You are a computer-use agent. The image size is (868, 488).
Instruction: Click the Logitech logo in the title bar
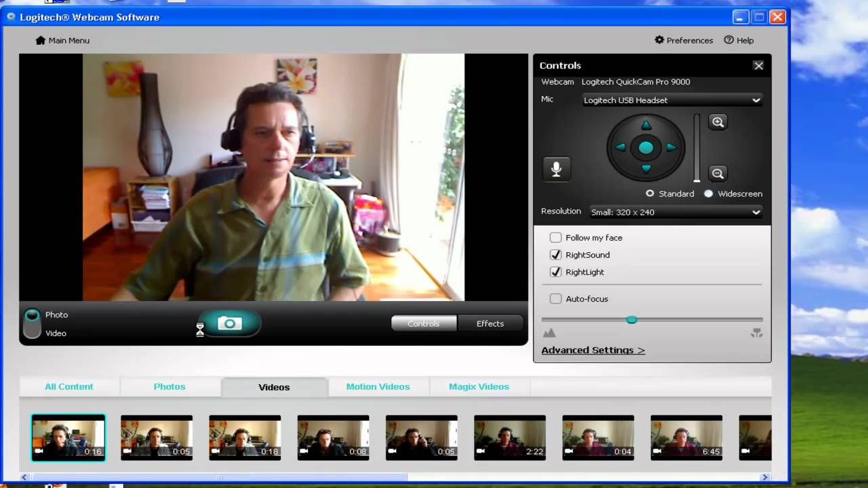(x=11, y=16)
